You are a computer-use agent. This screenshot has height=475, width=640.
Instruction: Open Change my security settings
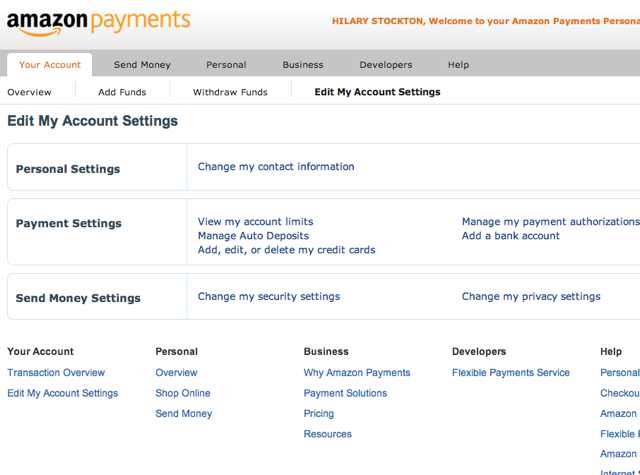pyautogui.click(x=269, y=296)
